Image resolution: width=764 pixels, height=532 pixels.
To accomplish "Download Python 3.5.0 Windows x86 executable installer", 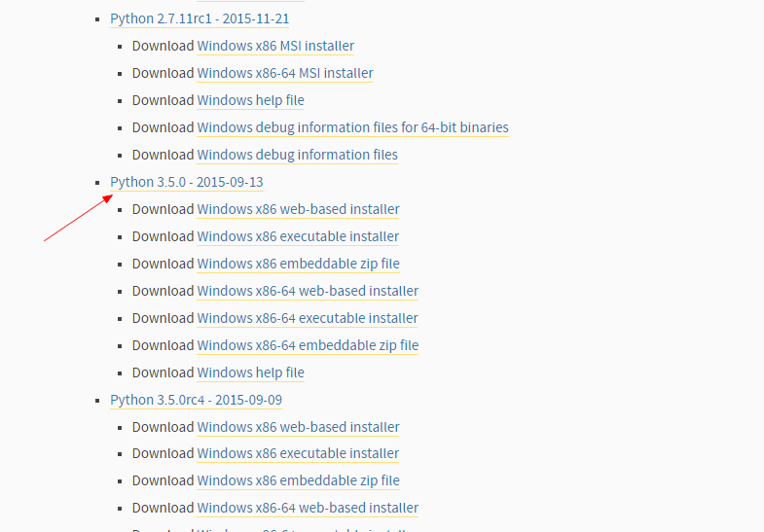I will coord(298,237).
